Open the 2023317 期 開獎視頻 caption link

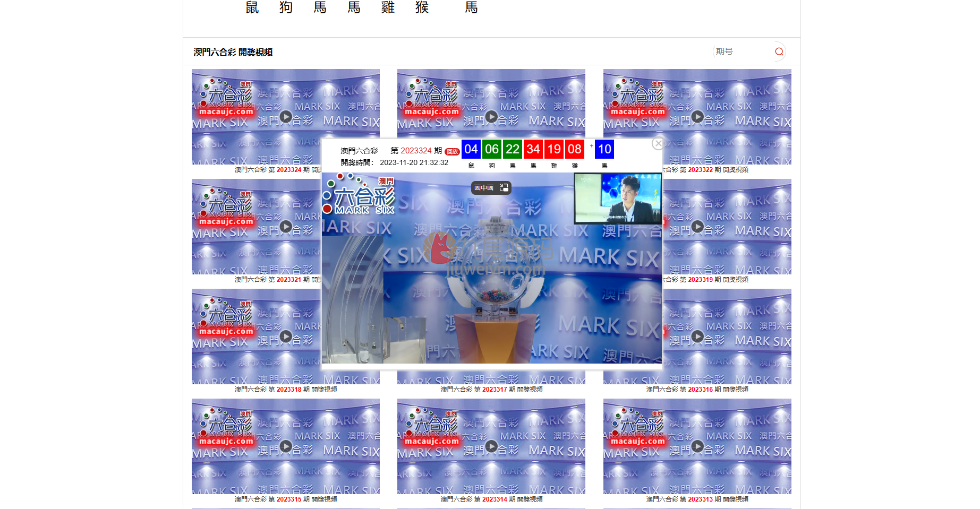pyautogui.click(x=491, y=390)
